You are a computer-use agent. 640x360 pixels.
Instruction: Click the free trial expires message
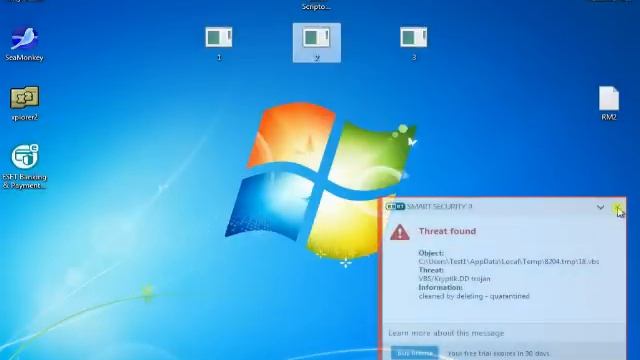pos(498,353)
